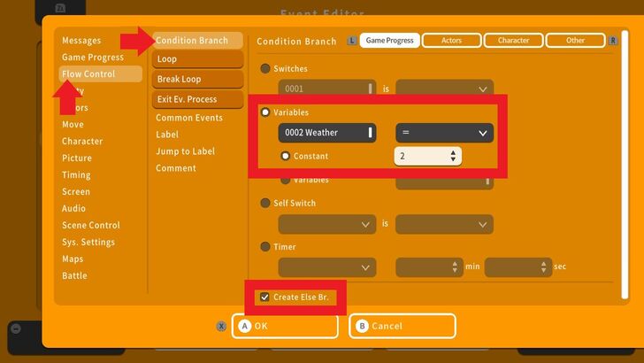Click the L shoulder button icon

pyautogui.click(x=353, y=41)
